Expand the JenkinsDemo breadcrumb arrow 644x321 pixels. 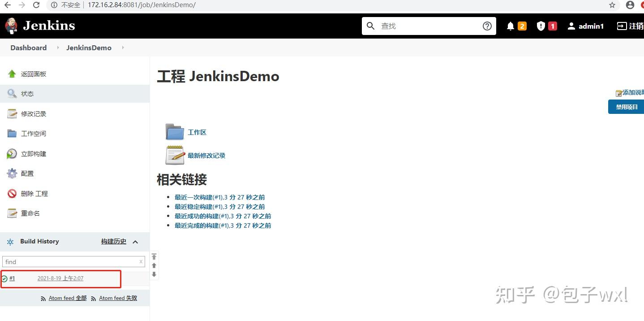(x=123, y=48)
